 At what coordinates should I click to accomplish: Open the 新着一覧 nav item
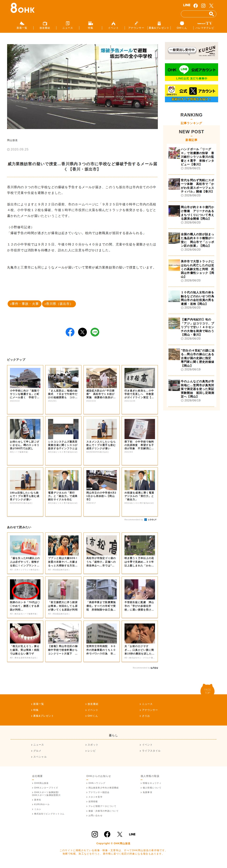[22, 25]
